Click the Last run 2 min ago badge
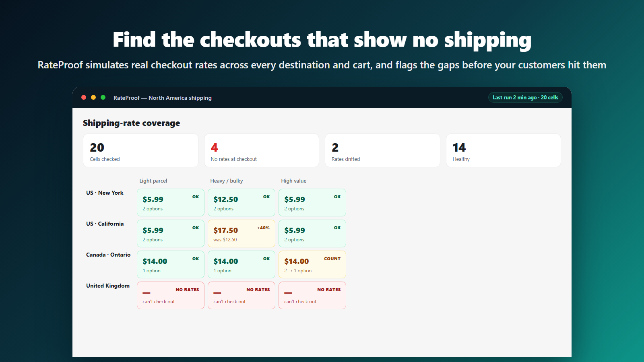Image resolution: width=644 pixels, height=362 pixels. [525, 97]
